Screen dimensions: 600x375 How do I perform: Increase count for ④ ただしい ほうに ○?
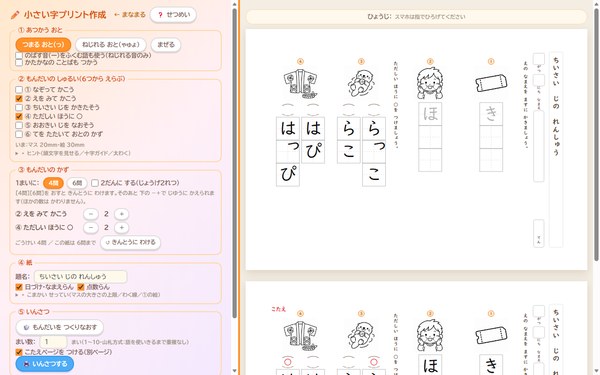click(122, 227)
